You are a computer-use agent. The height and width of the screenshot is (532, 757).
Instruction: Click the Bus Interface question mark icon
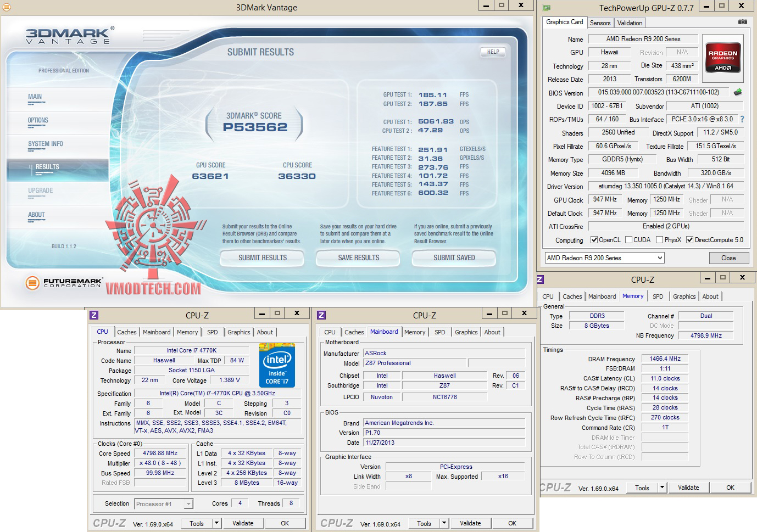pyautogui.click(x=742, y=119)
